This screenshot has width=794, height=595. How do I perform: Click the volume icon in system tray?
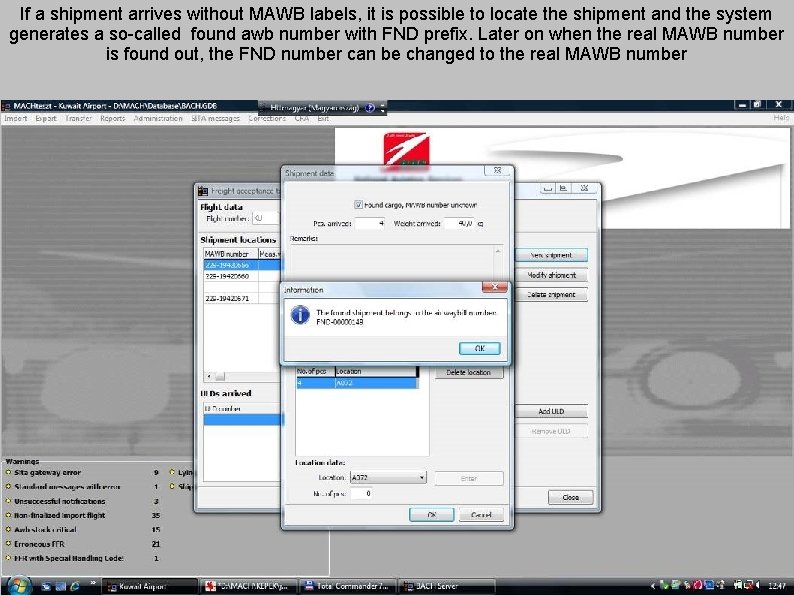[x=758, y=586]
